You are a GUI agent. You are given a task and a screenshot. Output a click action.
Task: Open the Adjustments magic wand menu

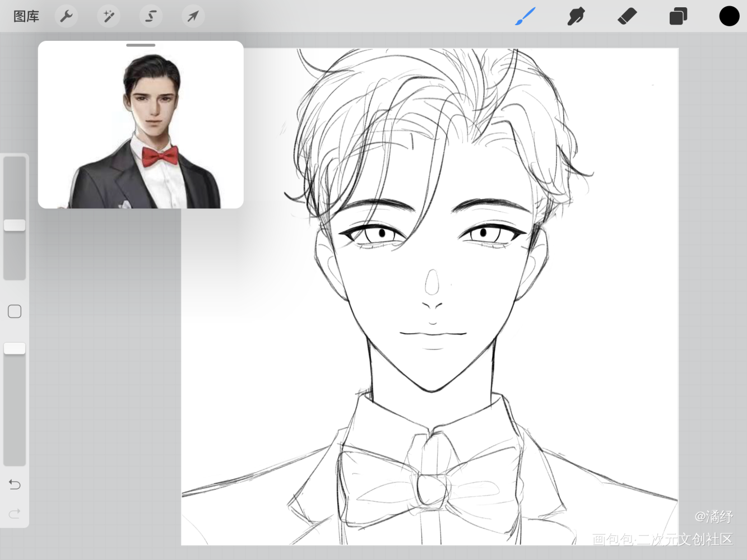(x=109, y=16)
